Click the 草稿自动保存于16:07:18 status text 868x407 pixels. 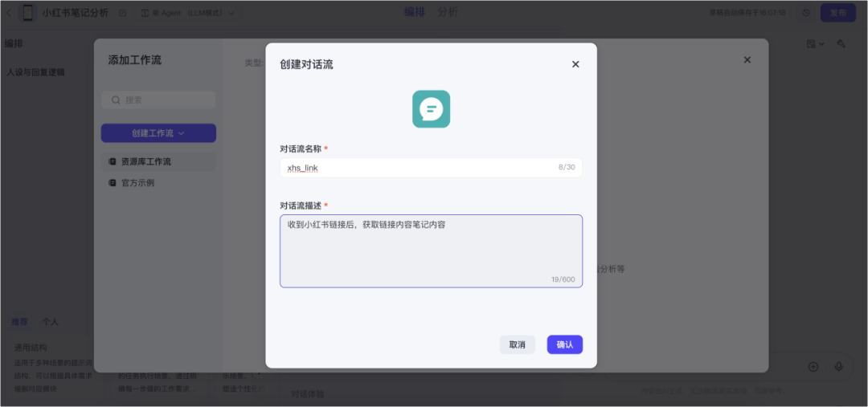747,13
